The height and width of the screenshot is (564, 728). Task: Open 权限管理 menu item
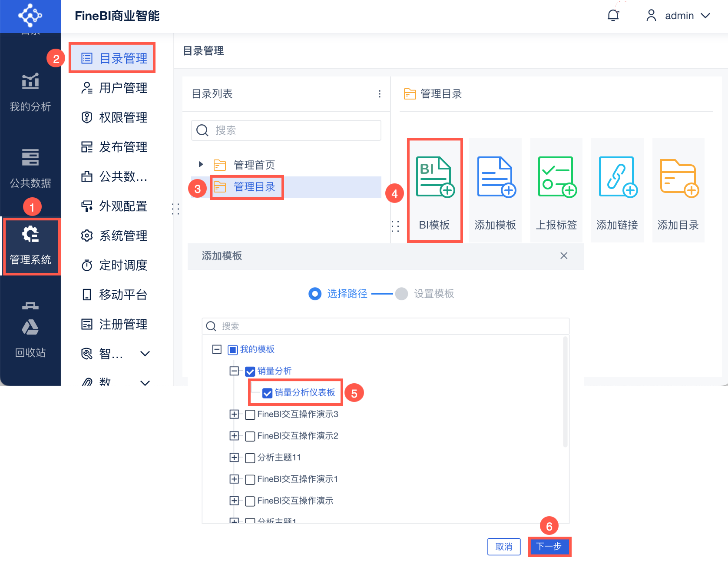[x=115, y=117]
